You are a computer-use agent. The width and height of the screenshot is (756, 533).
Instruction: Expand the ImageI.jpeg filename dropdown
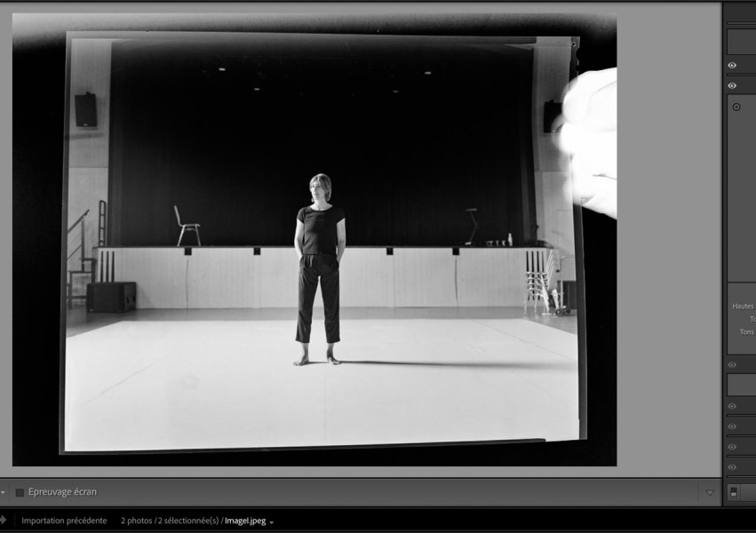(272, 522)
